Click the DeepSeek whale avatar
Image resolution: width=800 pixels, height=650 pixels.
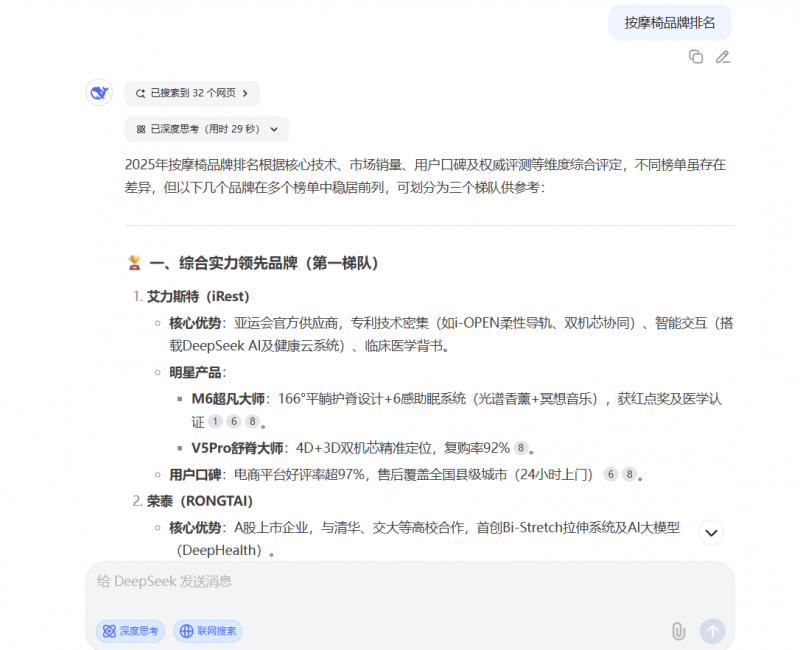click(x=97, y=92)
